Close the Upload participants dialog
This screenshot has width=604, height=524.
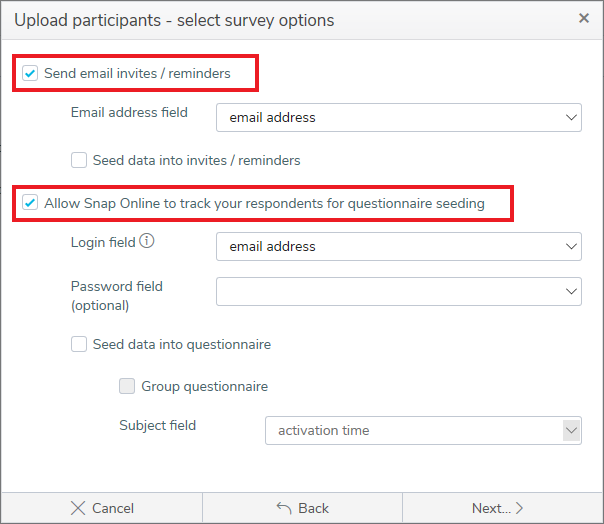[584, 18]
